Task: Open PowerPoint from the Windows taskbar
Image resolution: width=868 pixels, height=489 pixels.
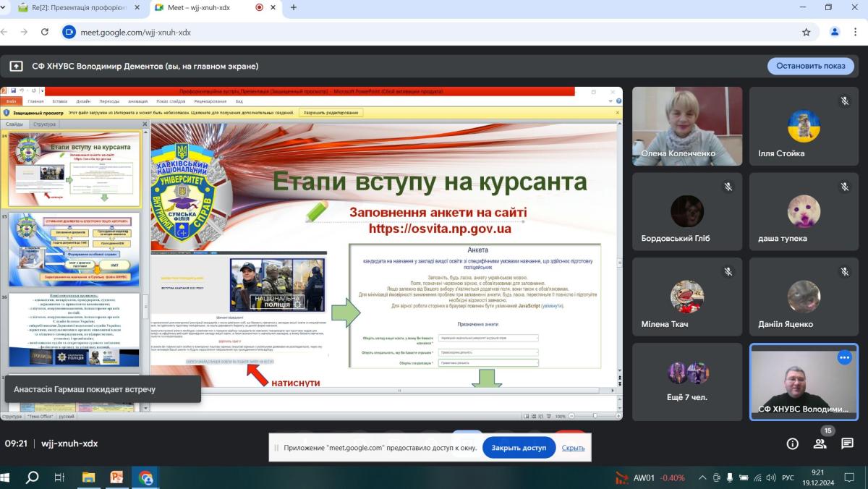Action: [116, 477]
